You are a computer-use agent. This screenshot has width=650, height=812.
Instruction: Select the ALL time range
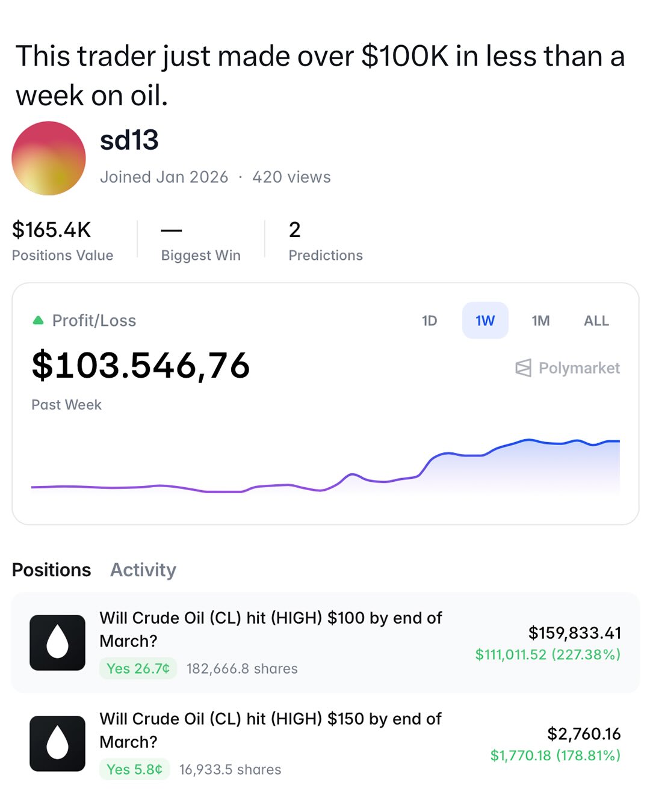point(596,321)
